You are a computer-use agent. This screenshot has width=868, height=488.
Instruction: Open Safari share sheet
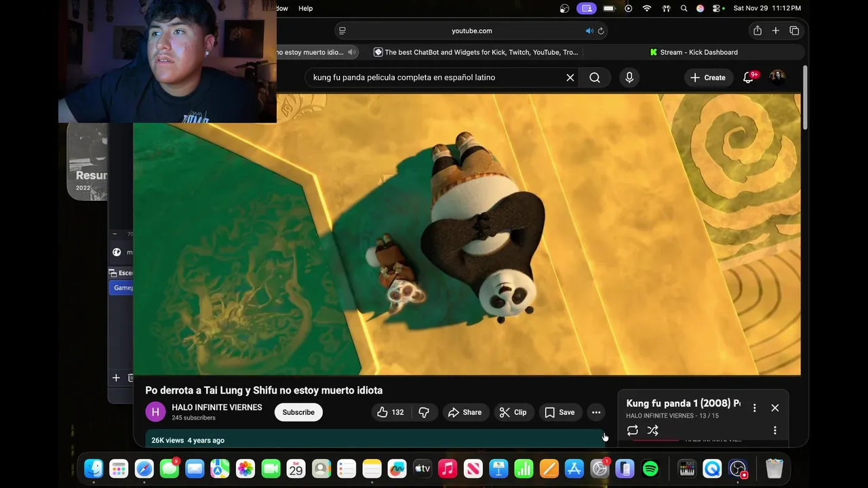(757, 30)
